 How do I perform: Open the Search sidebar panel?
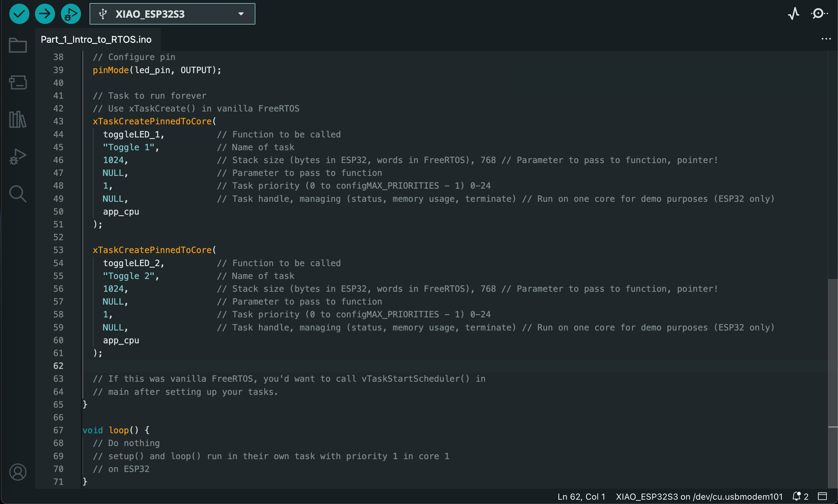point(18,194)
